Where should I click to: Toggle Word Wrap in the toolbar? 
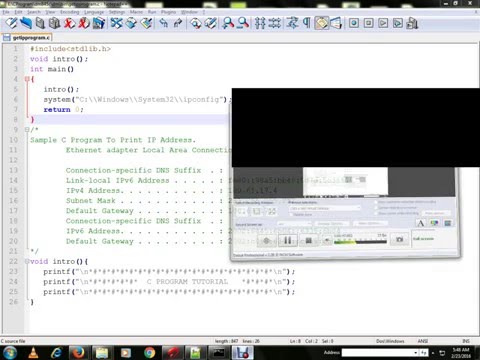292,23
